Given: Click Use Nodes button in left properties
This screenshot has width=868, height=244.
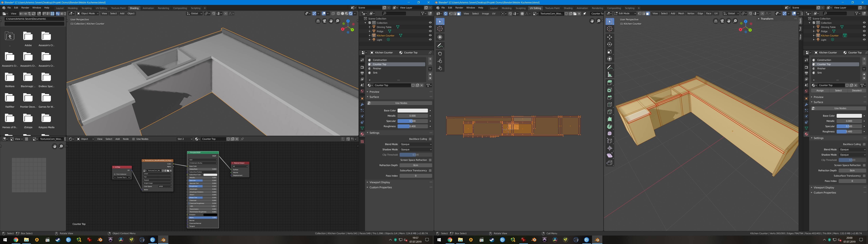Looking at the screenshot, I should coord(399,103).
